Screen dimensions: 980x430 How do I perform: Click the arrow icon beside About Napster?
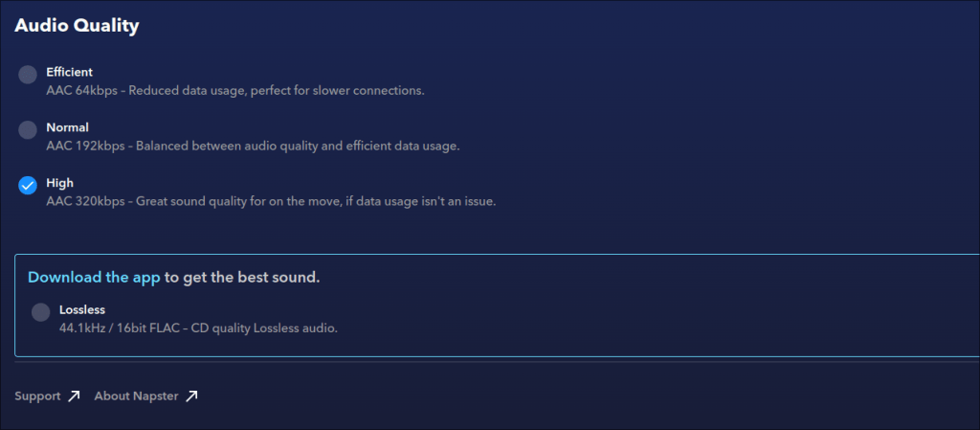[191, 396]
